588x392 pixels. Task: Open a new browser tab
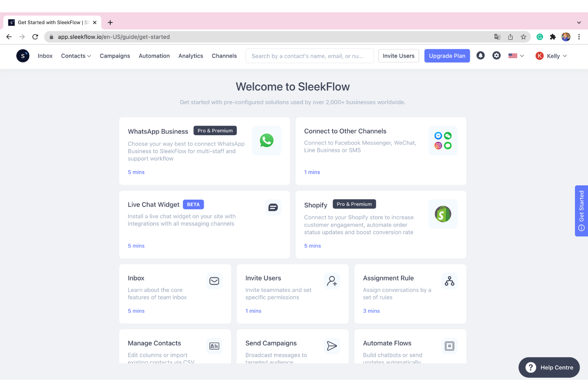coord(110,23)
